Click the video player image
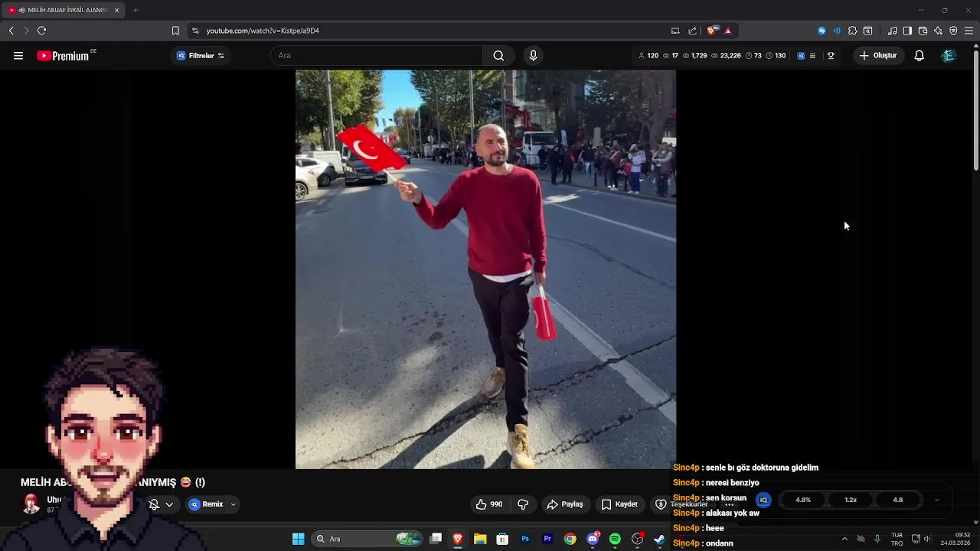Image resolution: width=980 pixels, height=551 pixels. (485, 269)
